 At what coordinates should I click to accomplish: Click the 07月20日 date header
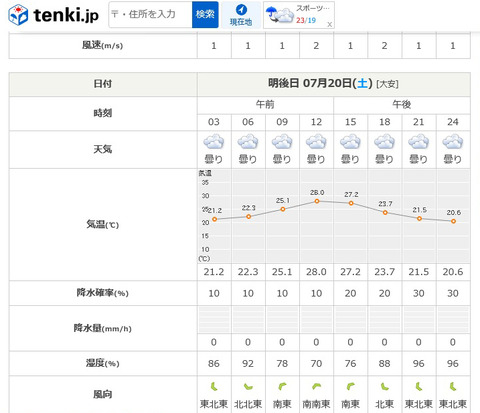pos(327,83)
